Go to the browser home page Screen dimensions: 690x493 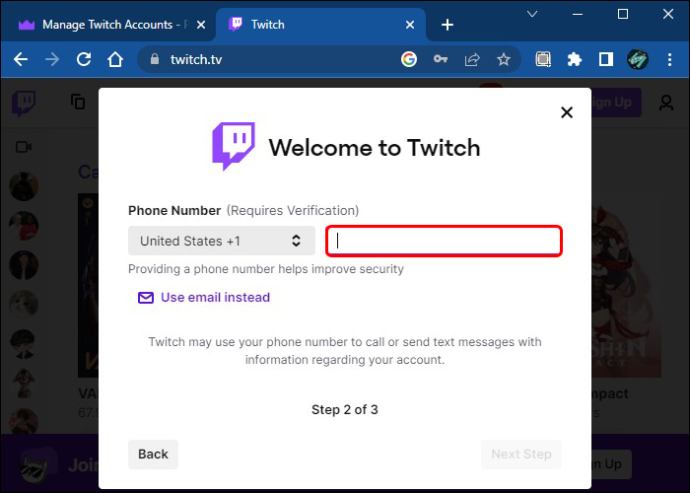click(115, 59)
